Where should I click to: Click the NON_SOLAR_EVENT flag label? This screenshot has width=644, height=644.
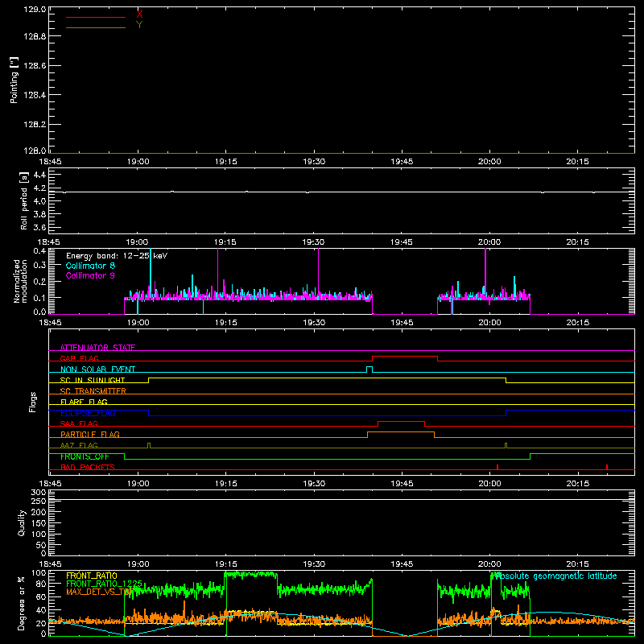pyautogui.click(x=97, y=369)
